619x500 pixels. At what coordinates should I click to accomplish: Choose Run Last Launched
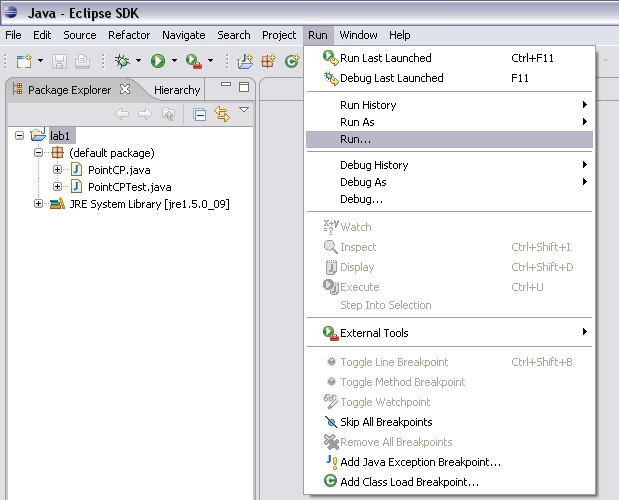pyautogui.click(x=449, y=58)
